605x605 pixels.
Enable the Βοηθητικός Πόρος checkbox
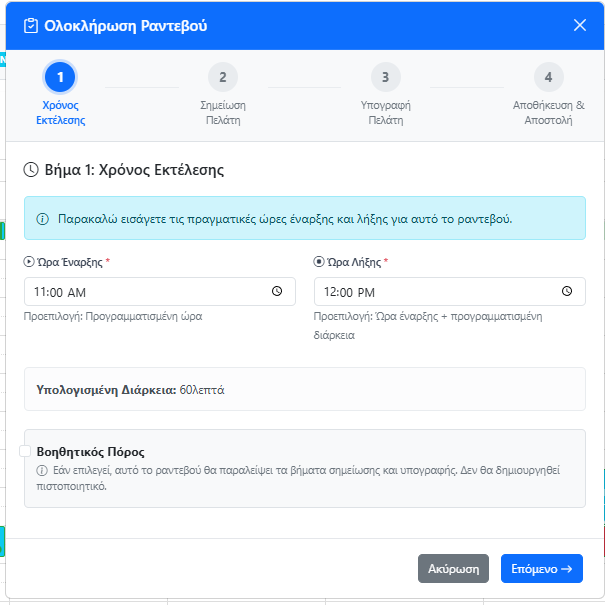coord(25,451)
